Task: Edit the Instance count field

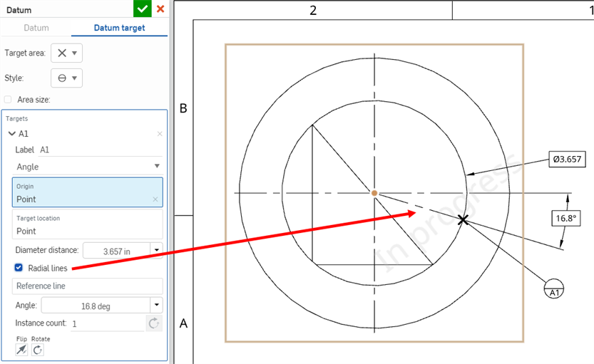Action: 108,324
